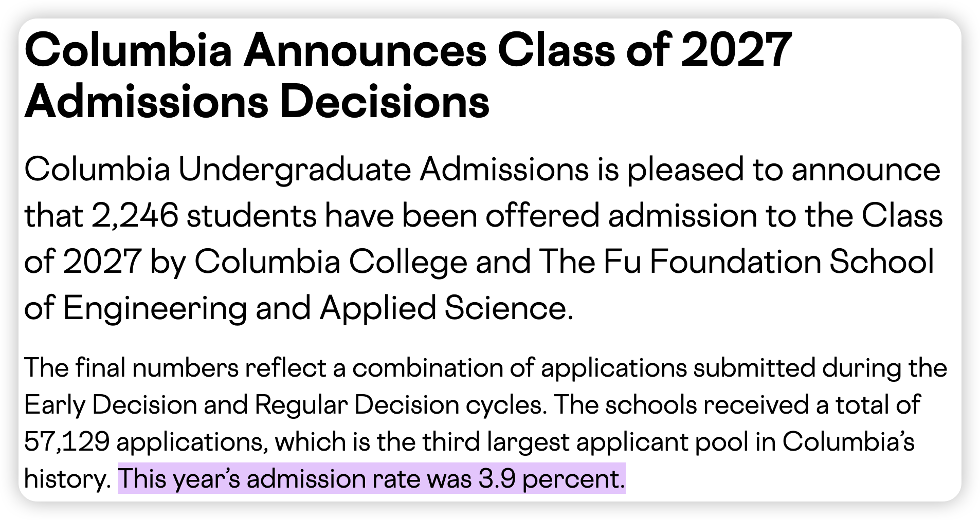This screenshot has height=520, width=980.
Task: Click "Columbia College" in the intro paragraph
Action: click(331, 263)
